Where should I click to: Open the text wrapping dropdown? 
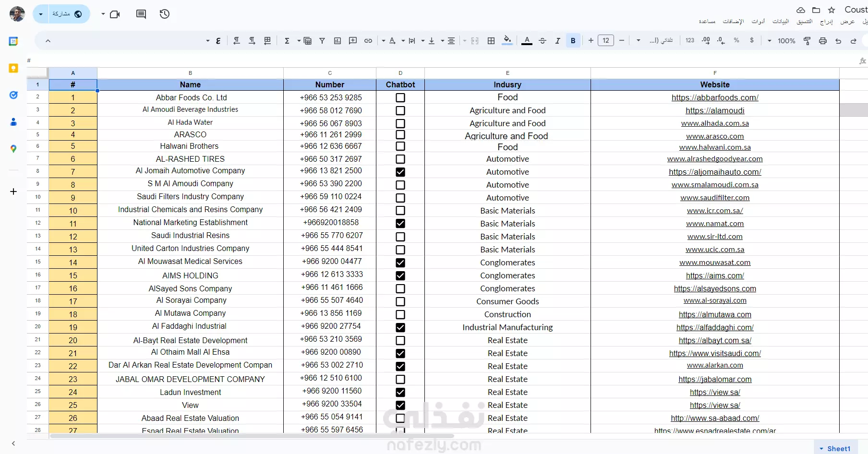[x=408, y=41]
